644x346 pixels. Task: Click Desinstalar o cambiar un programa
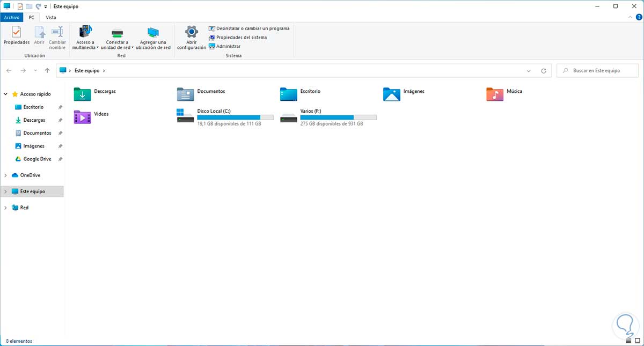(x=249, y=28)
